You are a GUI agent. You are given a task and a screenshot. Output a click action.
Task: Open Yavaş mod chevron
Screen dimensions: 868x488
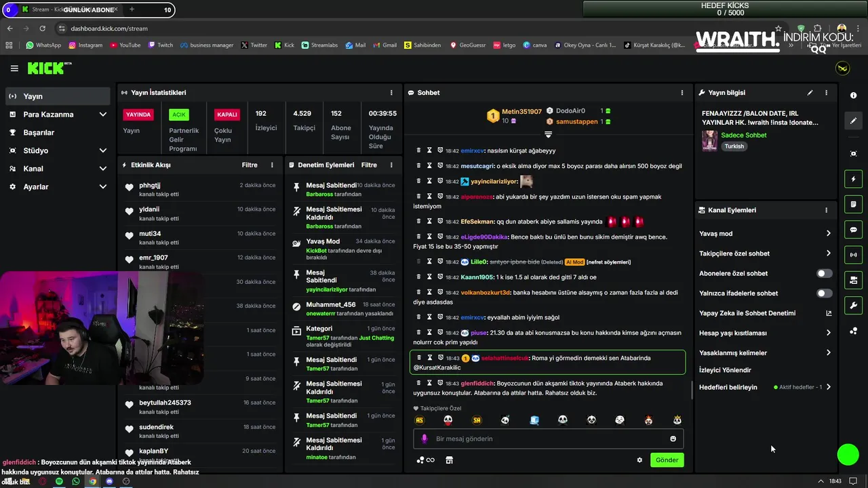(x=828, y=233)
